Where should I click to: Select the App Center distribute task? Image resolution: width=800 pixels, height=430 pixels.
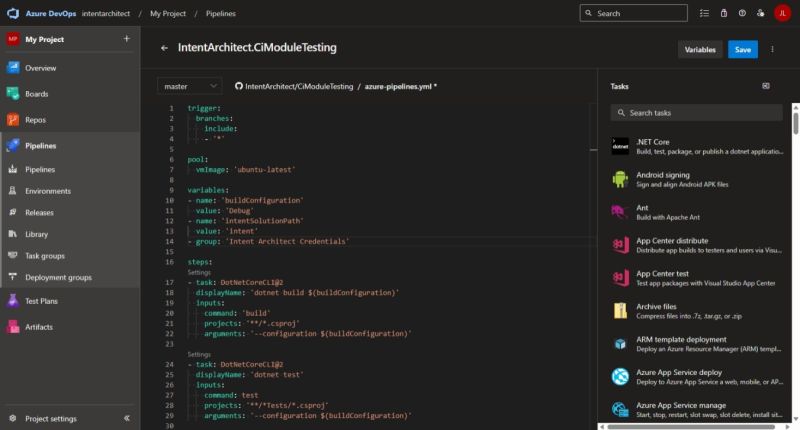(x=696, y=245)
